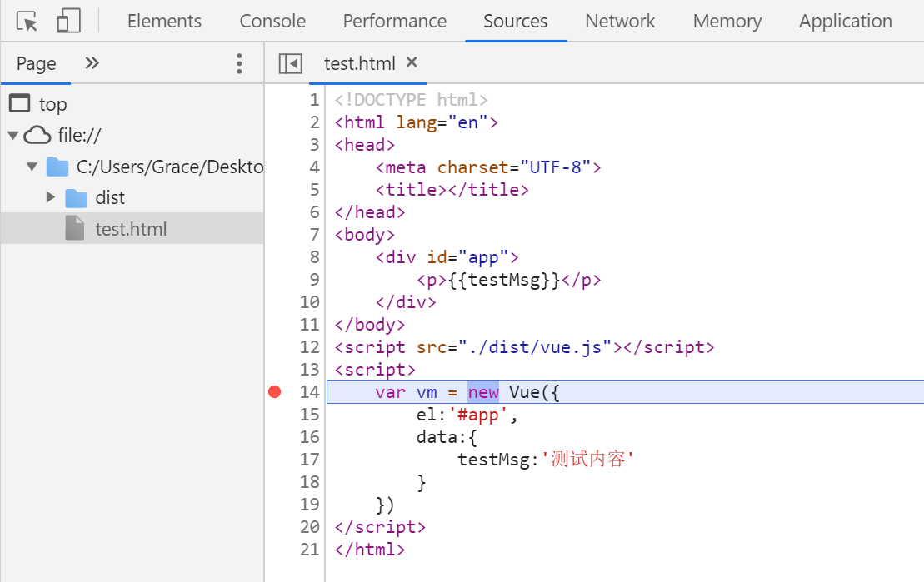
Task: Set a breakpoint on line number 19
Action: 309,505
